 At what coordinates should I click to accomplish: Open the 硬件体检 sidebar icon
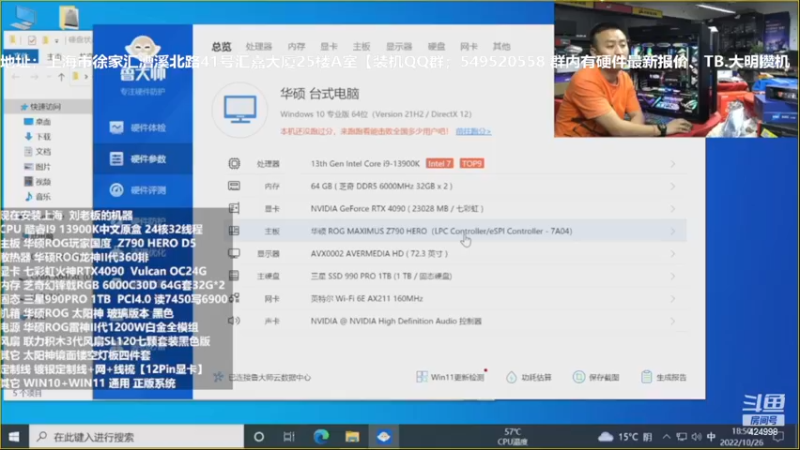point(116,128)
